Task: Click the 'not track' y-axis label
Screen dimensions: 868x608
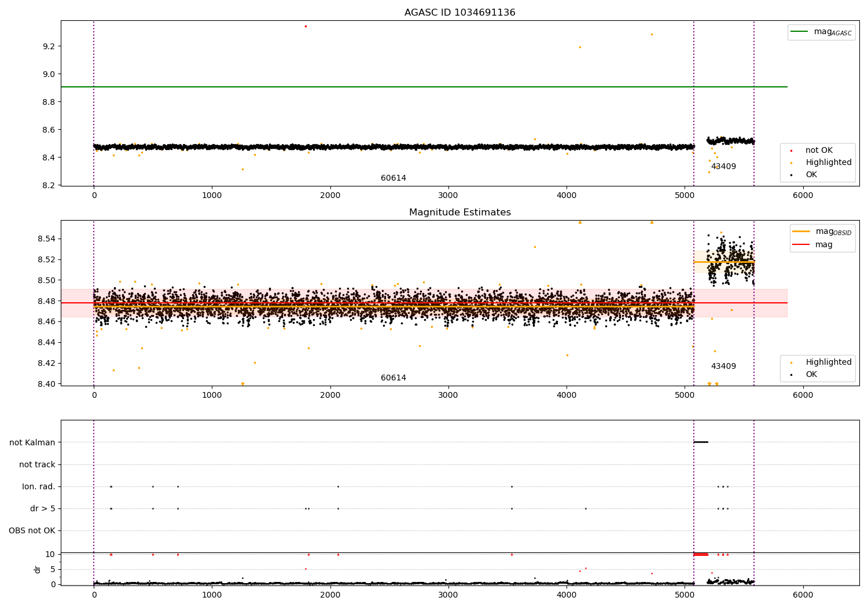Action: (37, 464)
